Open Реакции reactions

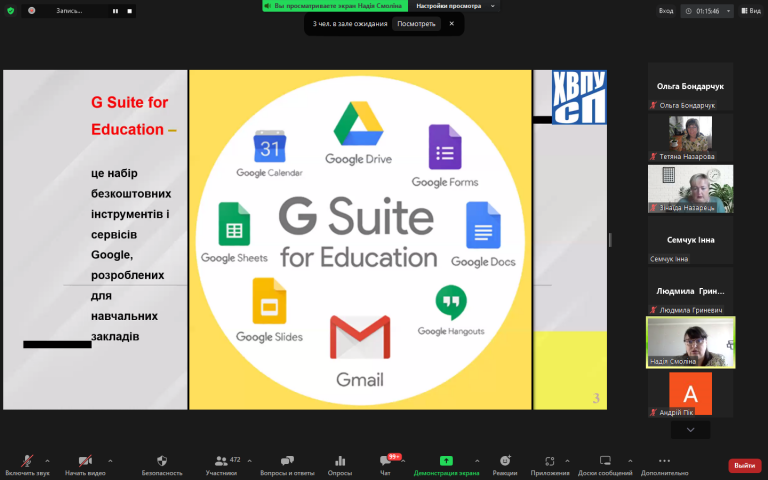505,465
